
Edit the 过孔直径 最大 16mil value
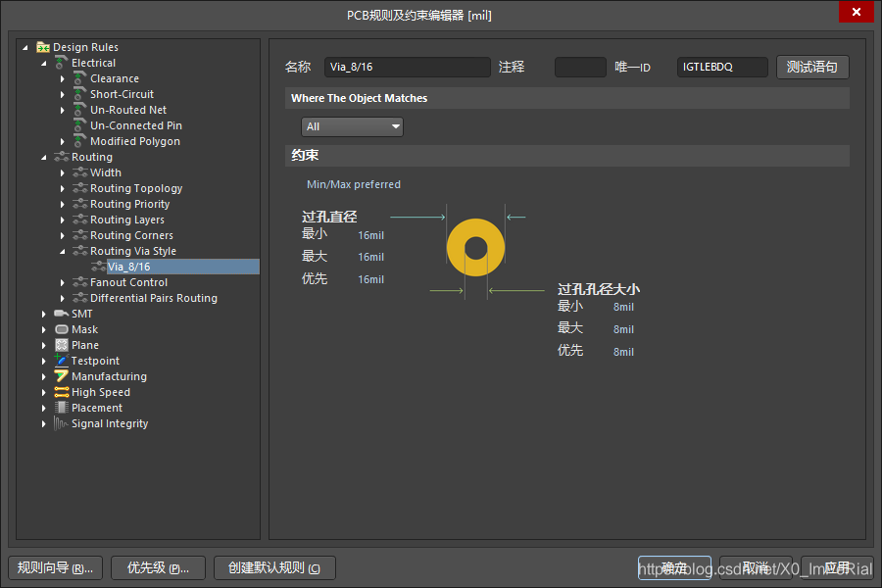[370, 257]
